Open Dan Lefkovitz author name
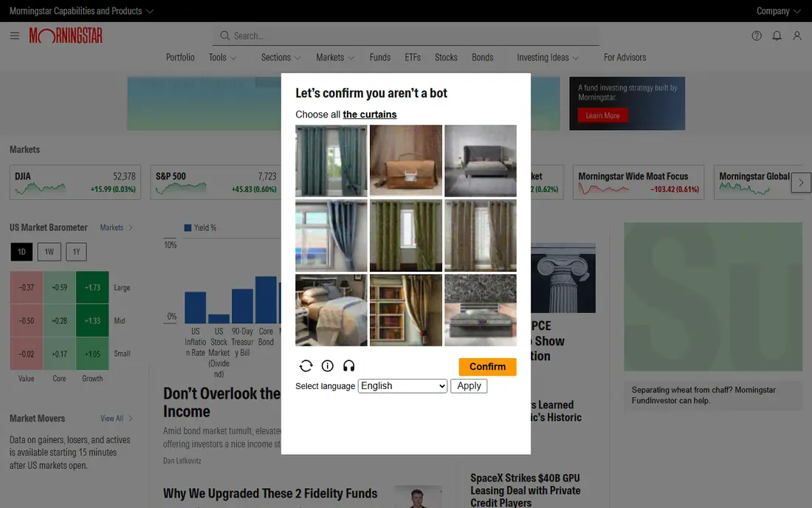The height and width of the screenshot is (508, 812). coord(182,460)
